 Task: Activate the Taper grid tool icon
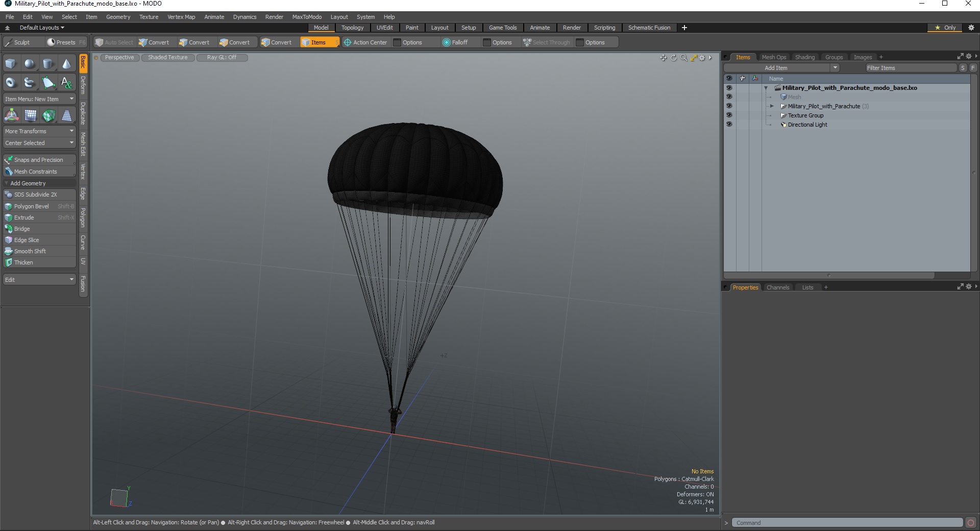tap(66, 115)
